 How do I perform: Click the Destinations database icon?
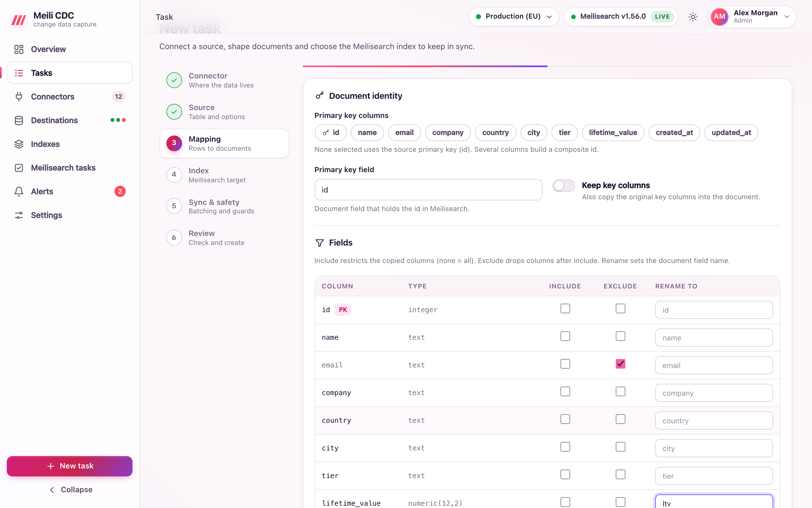[19, 120]
